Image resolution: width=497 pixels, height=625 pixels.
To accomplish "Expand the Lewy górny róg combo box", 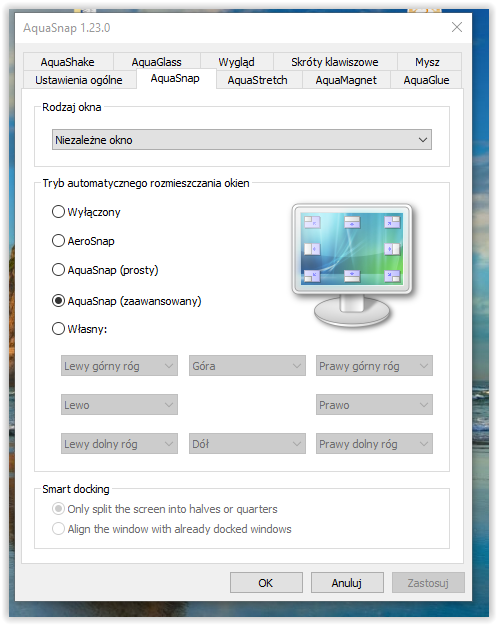I will (x=119, y=366).
